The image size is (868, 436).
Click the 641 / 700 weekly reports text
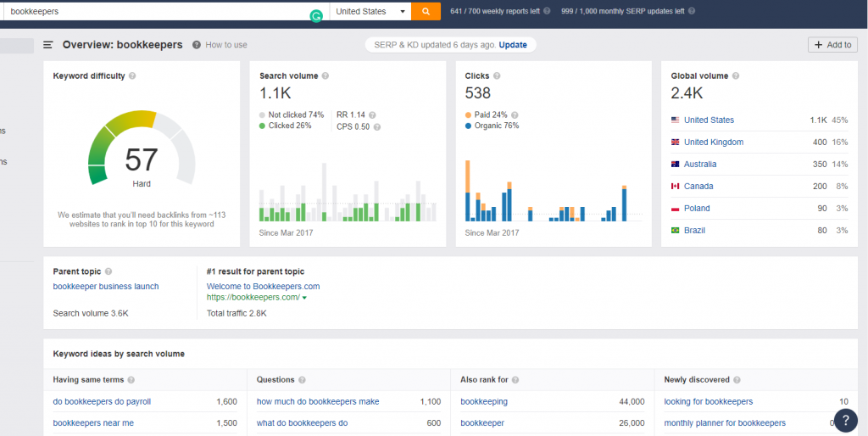(x=495, y=10)
